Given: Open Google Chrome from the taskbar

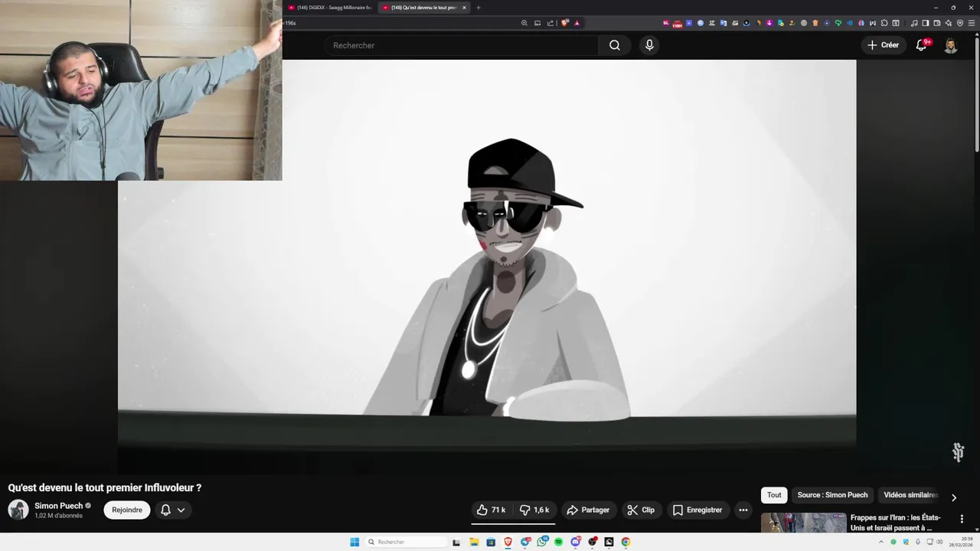Looking at the screenshot, I should 626,542.
